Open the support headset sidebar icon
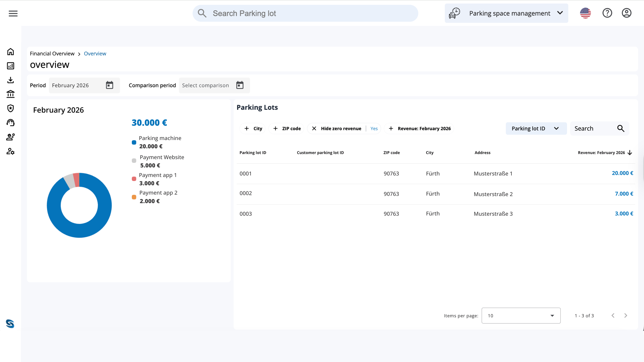 [x=11, y=123]
